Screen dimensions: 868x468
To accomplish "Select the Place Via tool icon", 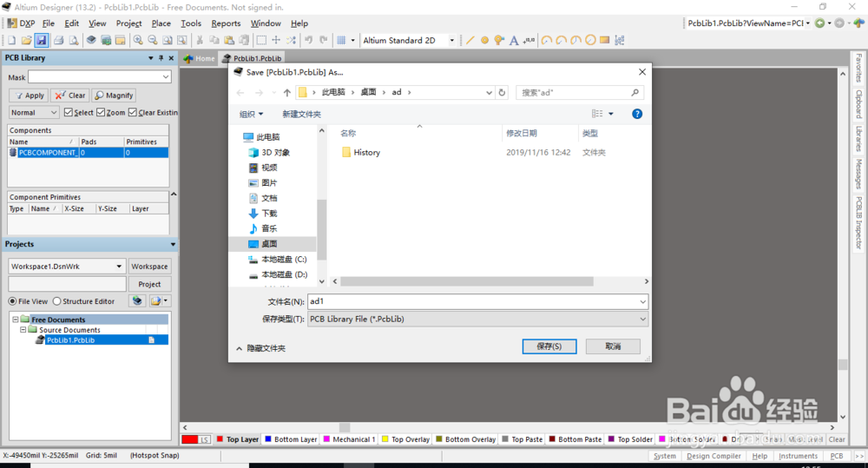I will click(499, 41).
